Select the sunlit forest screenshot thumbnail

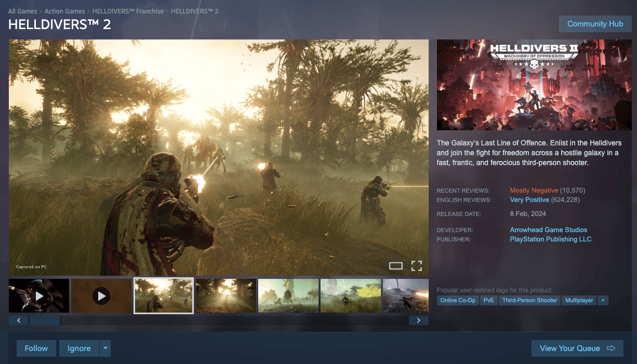226,296
